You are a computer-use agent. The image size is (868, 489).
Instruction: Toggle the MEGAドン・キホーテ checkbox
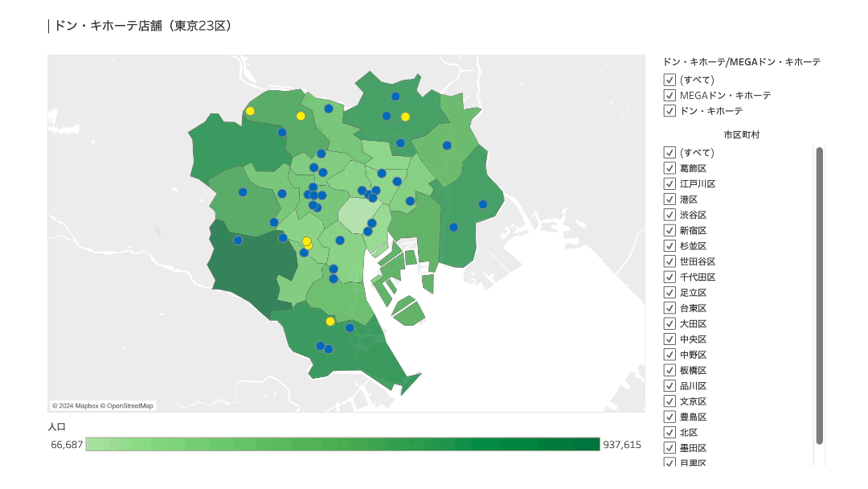pyautogui.click(x=669, y=95)
